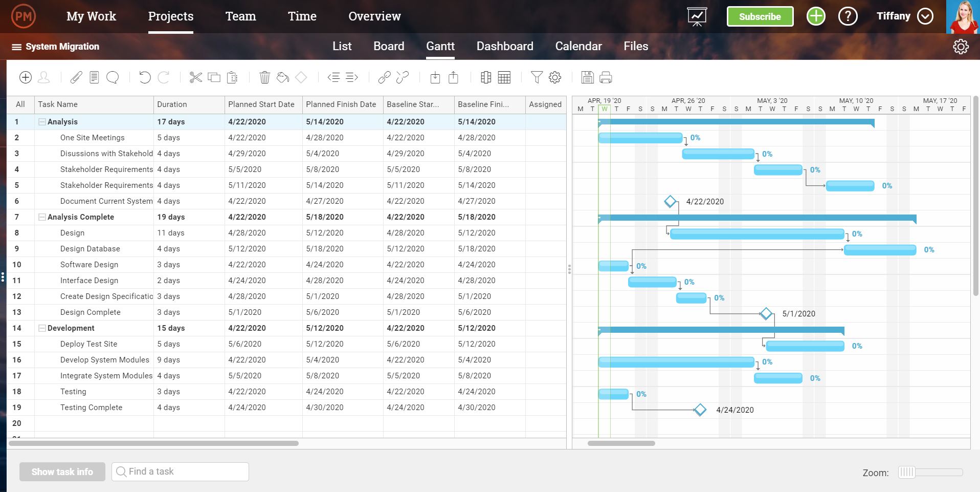980x492 pixels.
Task: Collapse the Analysis Complete task group
Action: [x=42, y=217]
